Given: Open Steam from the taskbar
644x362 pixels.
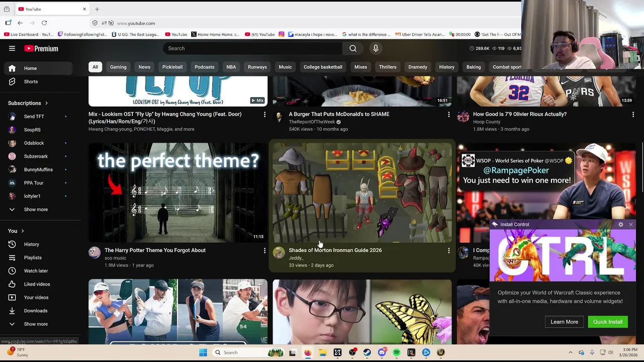Looking at the screenshot, I should tap(367, 352).
